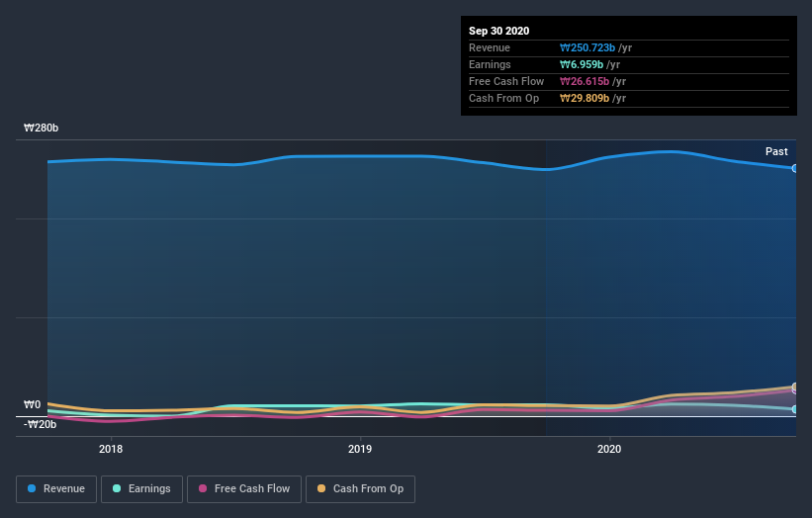Click the ₩0 y-axis label
Screen dimensions: 812x518
pyautogui.click(x=32, y=404)
